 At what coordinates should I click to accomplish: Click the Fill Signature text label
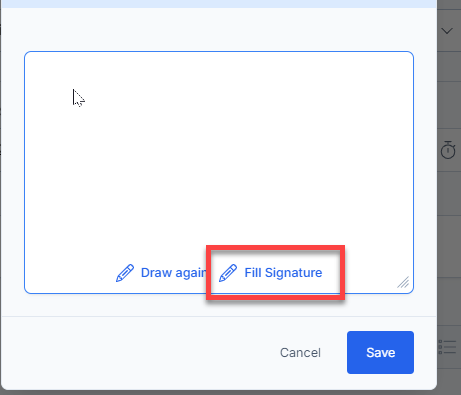pyautogui.click(x=283, y=273)
